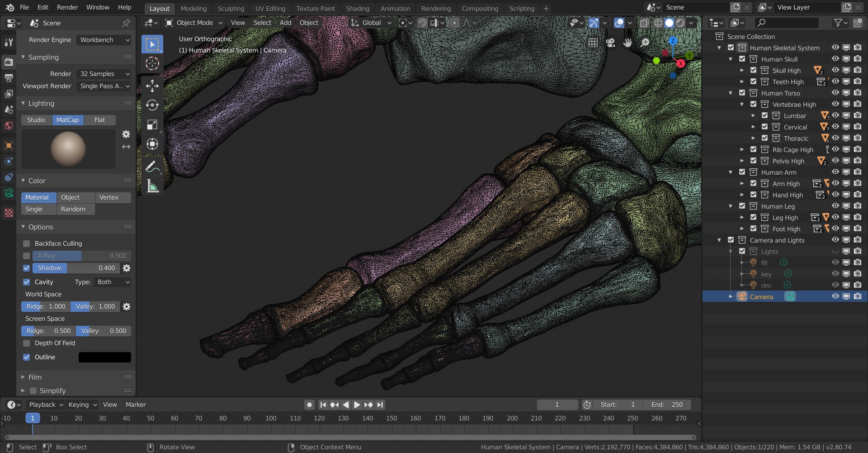This screenshot has height=453, width=868.
Task: Open the Object Mode dropdown
Action: 194,23
